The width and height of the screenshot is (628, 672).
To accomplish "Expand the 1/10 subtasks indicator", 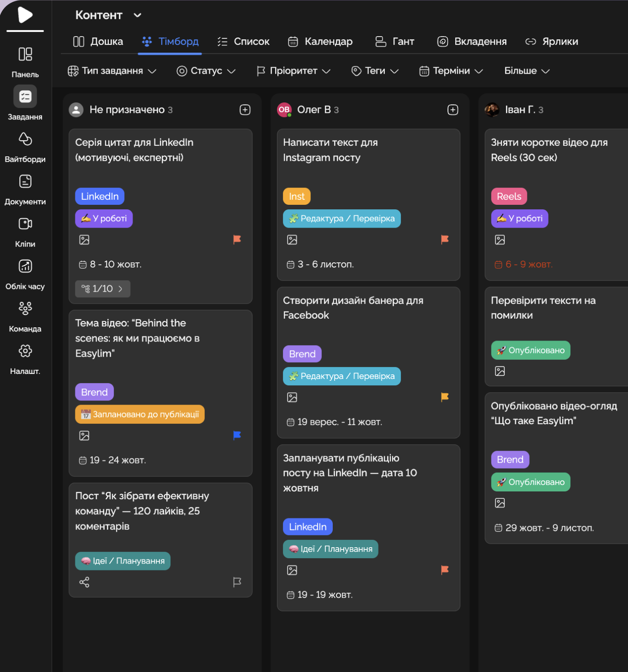I will click(x=103, y=289).
